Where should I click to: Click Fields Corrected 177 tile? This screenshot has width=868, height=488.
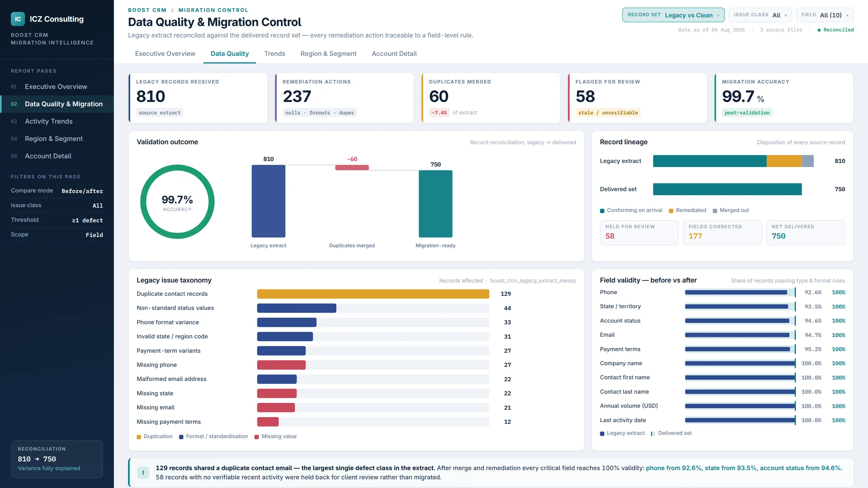[722, 232]
